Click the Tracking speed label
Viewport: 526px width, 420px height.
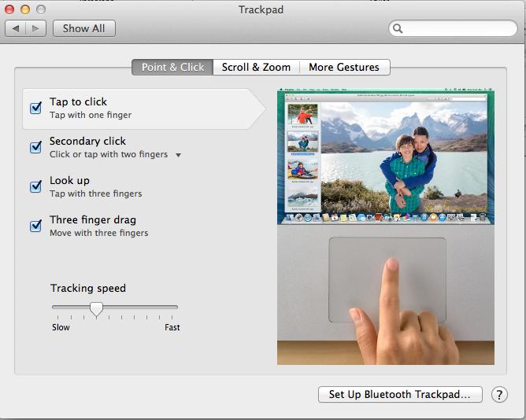pos(88,289)
